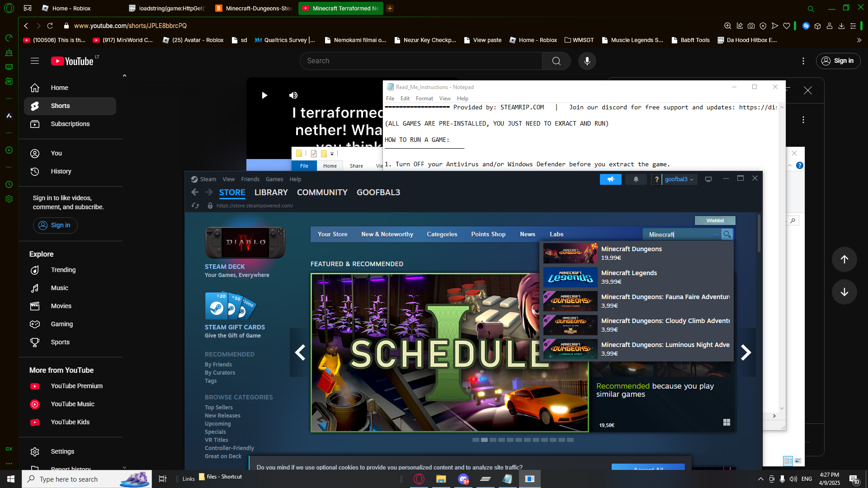Image resolution: width=868 pixels, height=488 pixels.
Task: Open File Explorer from taskbar
Action: (441, 479)
